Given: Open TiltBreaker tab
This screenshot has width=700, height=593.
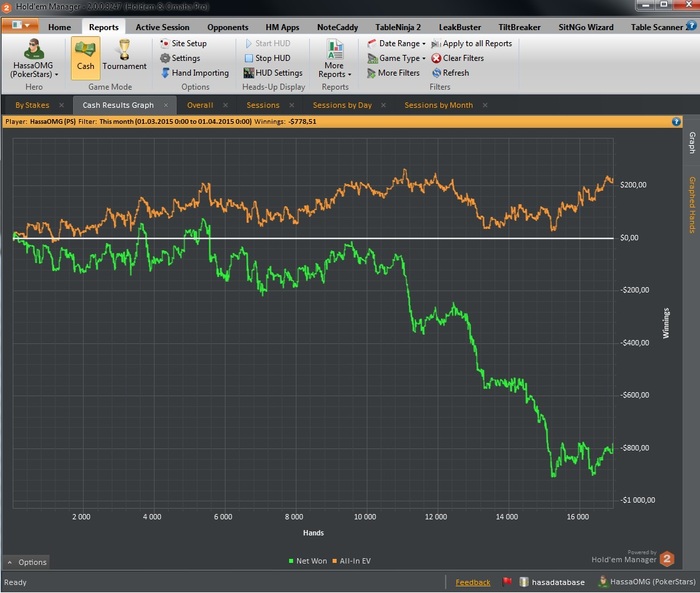Looking at the screenshot, I should [x=519, y=27].
